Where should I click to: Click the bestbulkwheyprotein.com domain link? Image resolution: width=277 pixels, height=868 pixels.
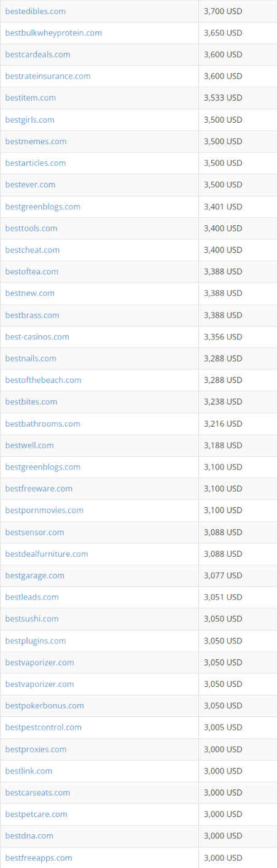(x=53, y=33)
